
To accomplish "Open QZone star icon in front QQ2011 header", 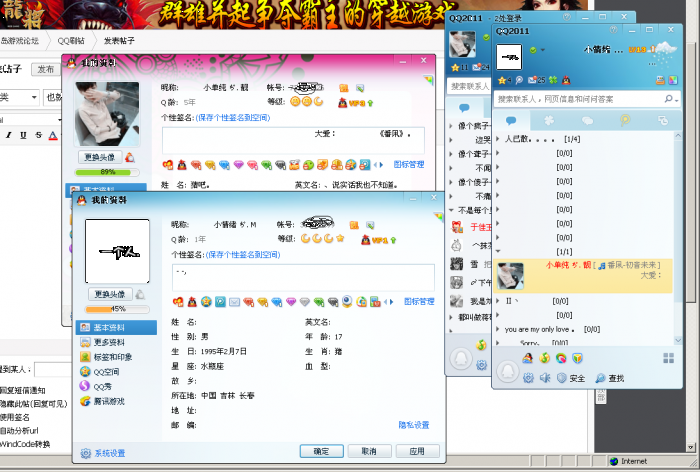I will 502,80.
